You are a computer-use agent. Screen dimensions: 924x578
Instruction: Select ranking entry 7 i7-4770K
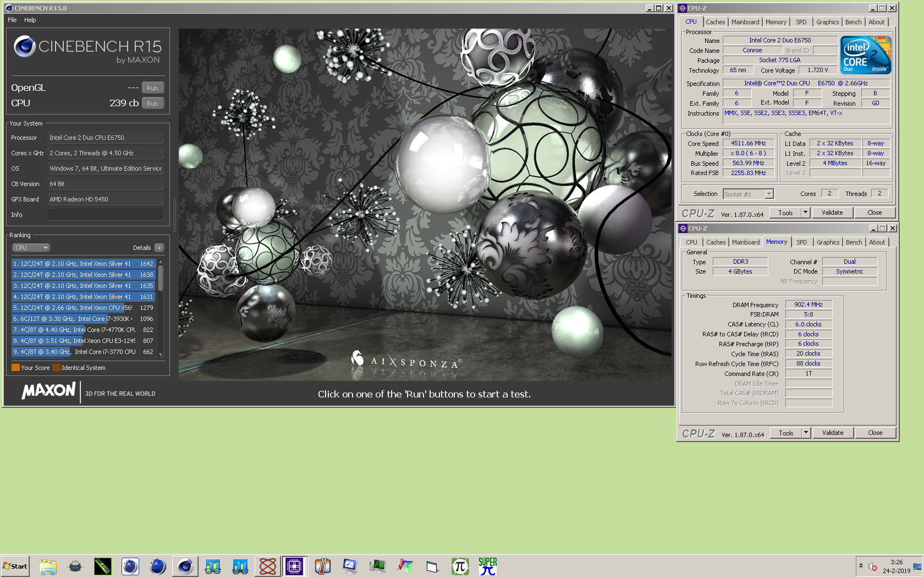(x=84, y=330)
